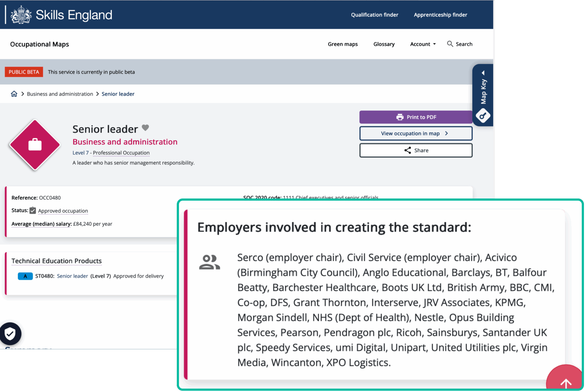The width and height of the screenshot is (585, 392).
Task: Open the Qualification finder menu item
Action: [374, 15]
